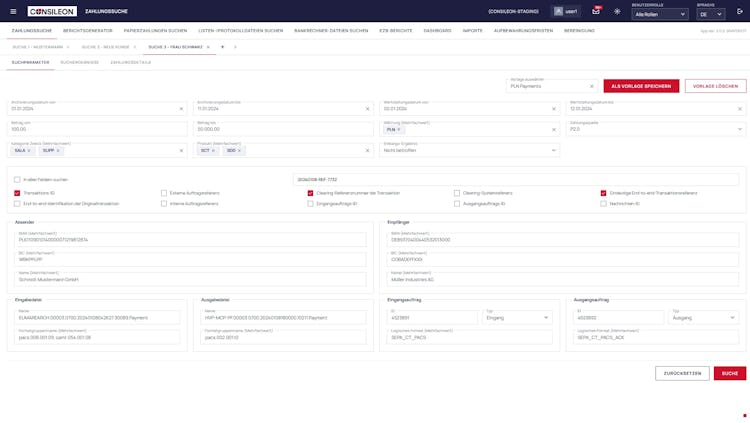The height and width of the screenshot is (423, 750).
Task: Switch to the Zahlungsdetails sub-tab
Action: pos(131,63)
